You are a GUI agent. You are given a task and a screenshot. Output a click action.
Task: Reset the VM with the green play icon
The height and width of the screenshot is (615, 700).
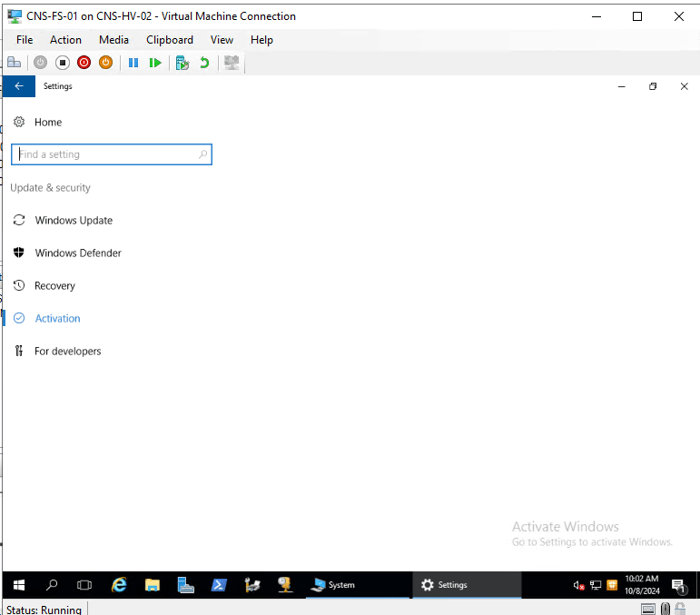[155, 63]
